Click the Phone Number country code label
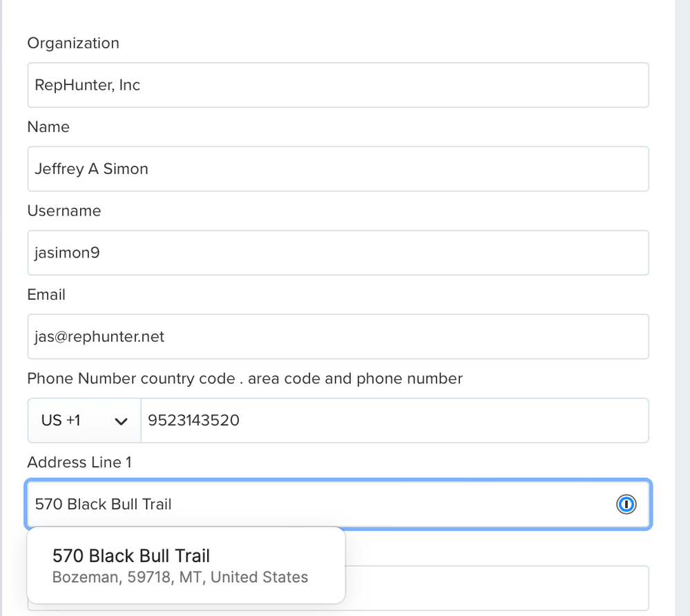690x616 pixels. coord(245,378)
